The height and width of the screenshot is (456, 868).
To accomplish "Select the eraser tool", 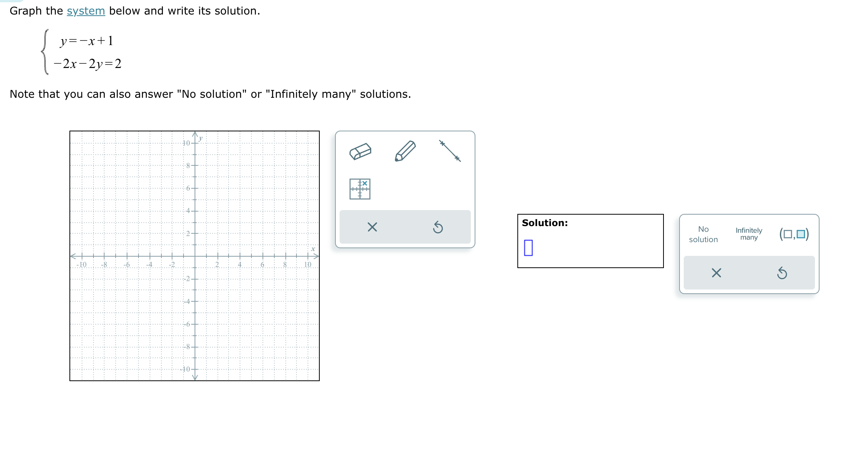I will (360, 152).
